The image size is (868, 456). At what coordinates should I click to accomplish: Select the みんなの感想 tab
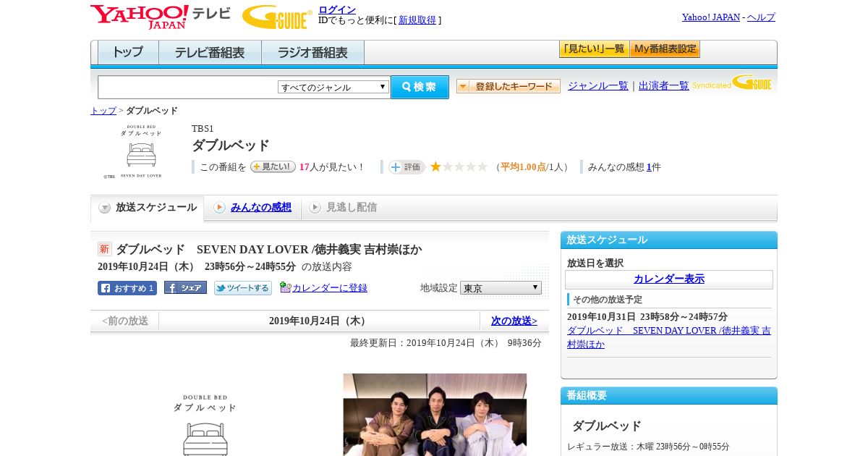tap(252, 208)
